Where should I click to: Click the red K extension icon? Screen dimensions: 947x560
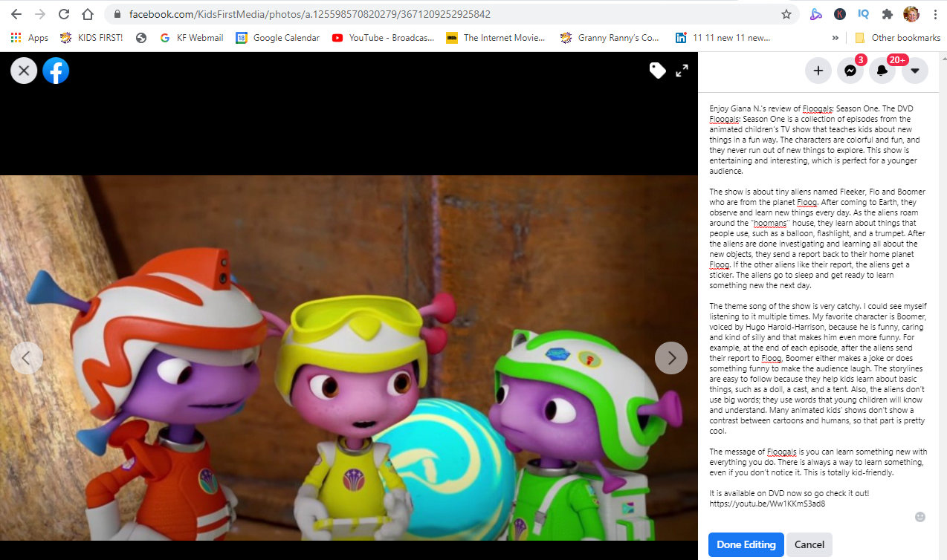(x=839, y=14)
